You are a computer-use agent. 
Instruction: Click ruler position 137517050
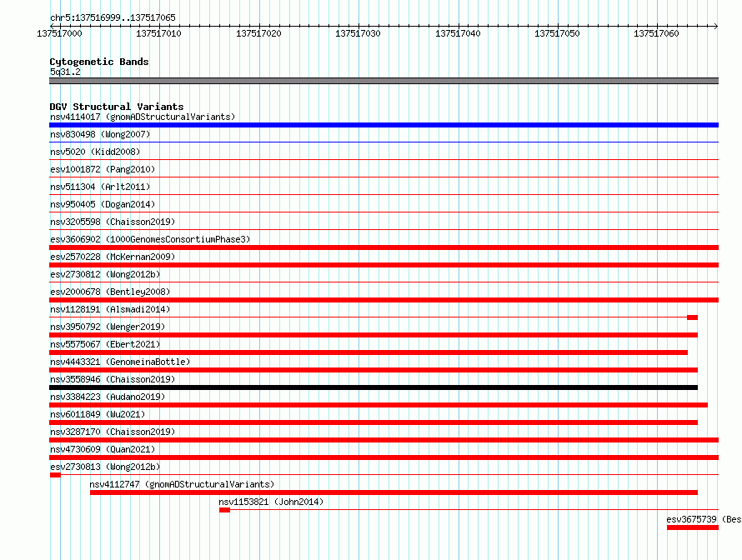pyautogui.click(x=557, y=33)
